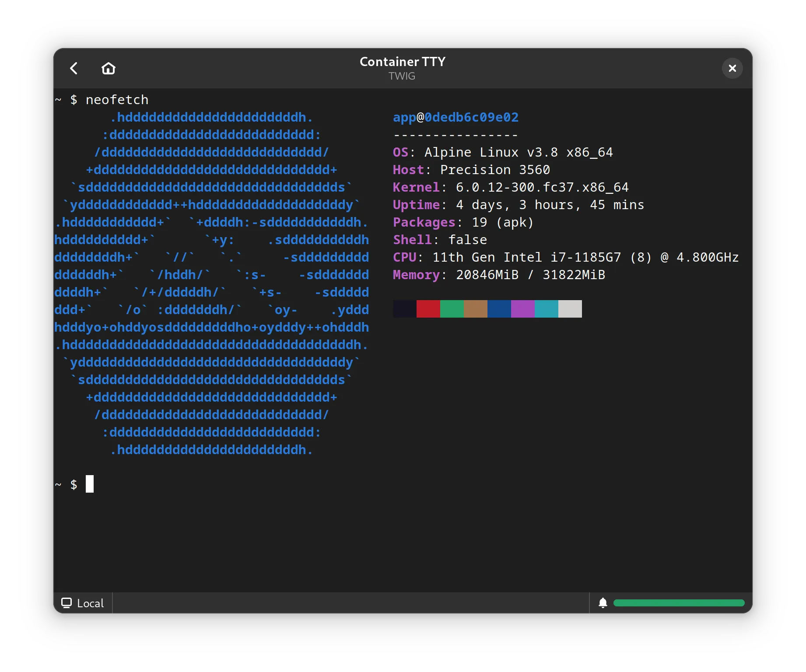This screenshot has height=672, width=806.
Task: Click the app@0dedb6c09e02 hostname text
Action: pos(455,117)
